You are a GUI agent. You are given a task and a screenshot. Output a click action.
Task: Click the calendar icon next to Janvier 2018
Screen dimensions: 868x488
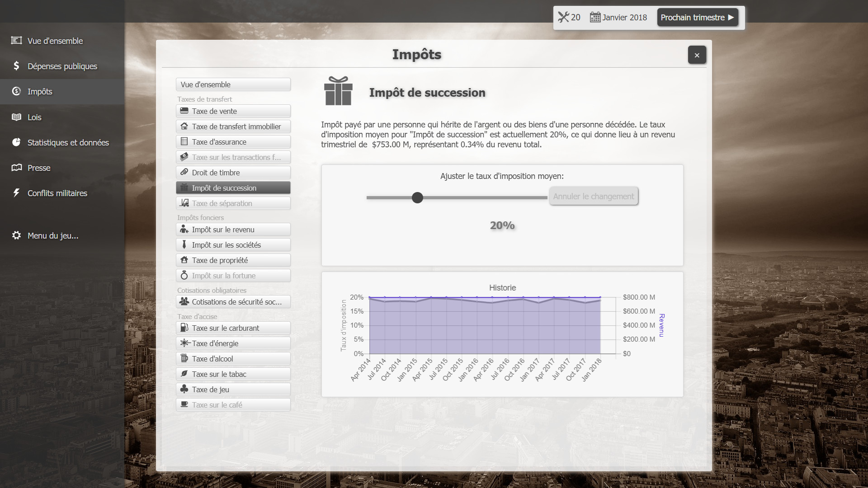tap(595, 17)
